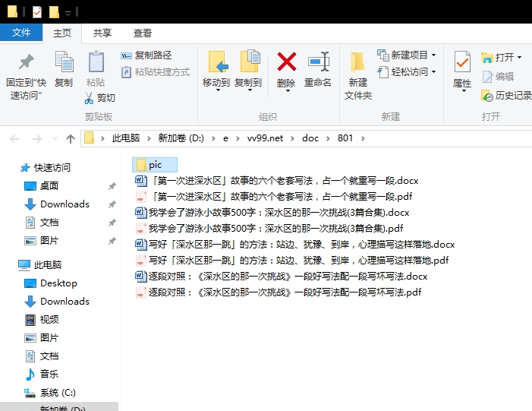Image resolution: width=532 pixels, height=411 pixels.
Task: Select 写好「深水区那一跳」的方法 pdf file
Action: point(291,260)
